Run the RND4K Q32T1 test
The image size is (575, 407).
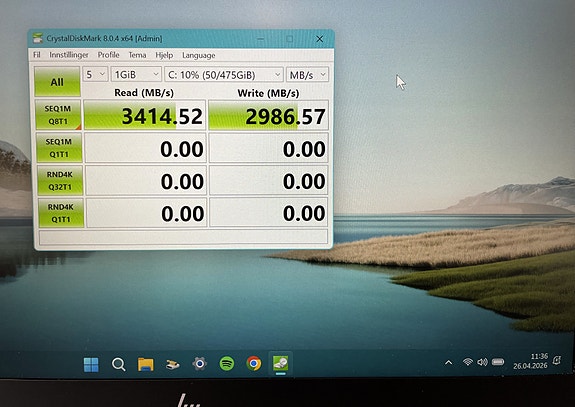pos(60,180)
